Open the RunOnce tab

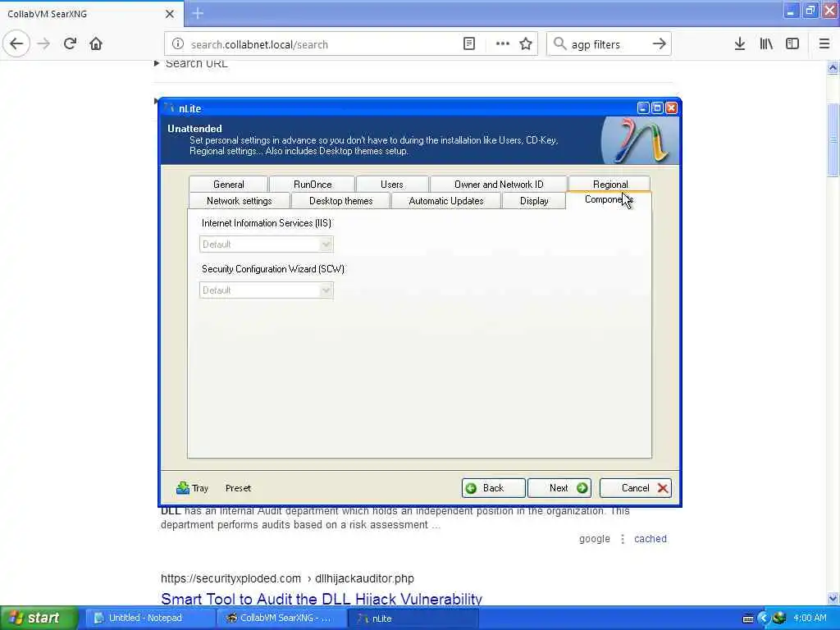(x=313, y=185)
